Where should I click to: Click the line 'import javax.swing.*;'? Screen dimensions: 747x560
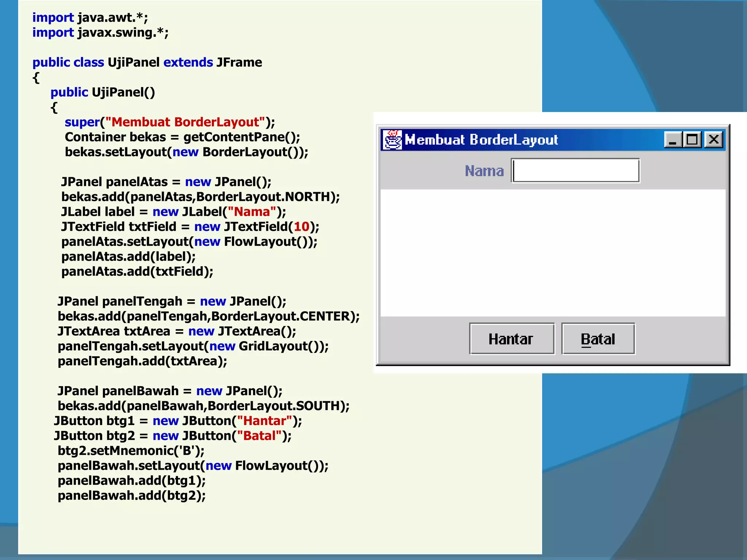(100, 32)
